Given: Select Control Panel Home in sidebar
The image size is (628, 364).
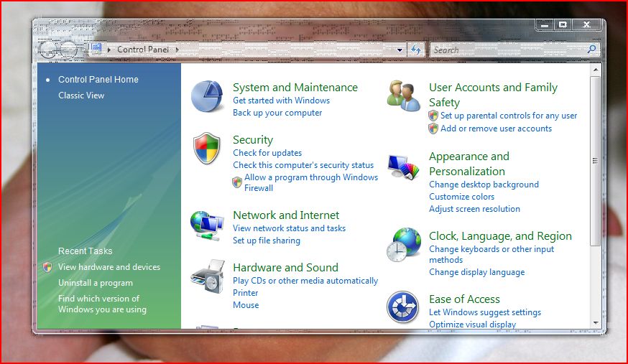Looking at the screenshot, I should coord(98,79).
